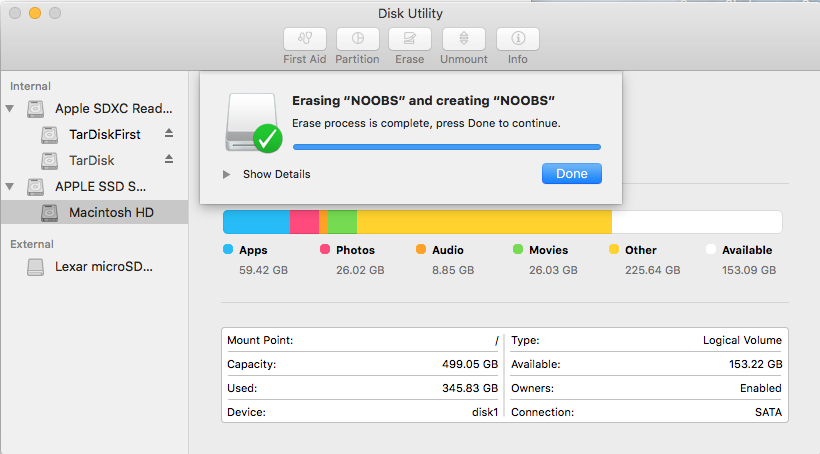Click the Photos 26.02 GB value
820x454 pixels.
click(360, 270)
